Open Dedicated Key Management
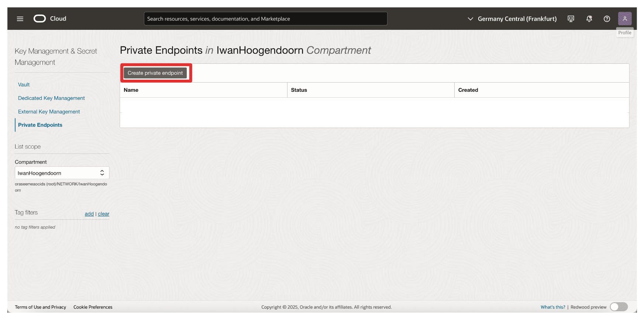The width and height of the screenshot is (644, 320). tap(51, 98)
